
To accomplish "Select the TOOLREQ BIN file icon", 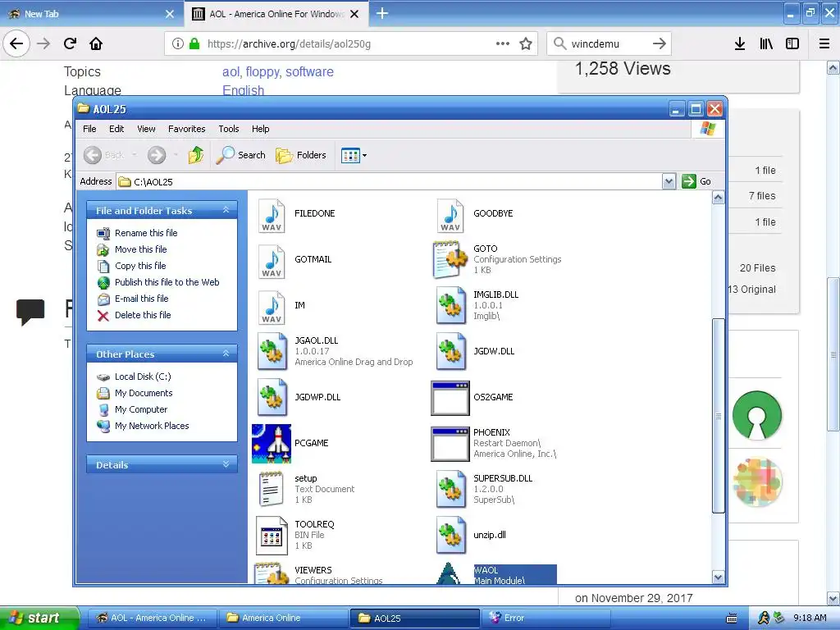I will click(x=272, y=535).
